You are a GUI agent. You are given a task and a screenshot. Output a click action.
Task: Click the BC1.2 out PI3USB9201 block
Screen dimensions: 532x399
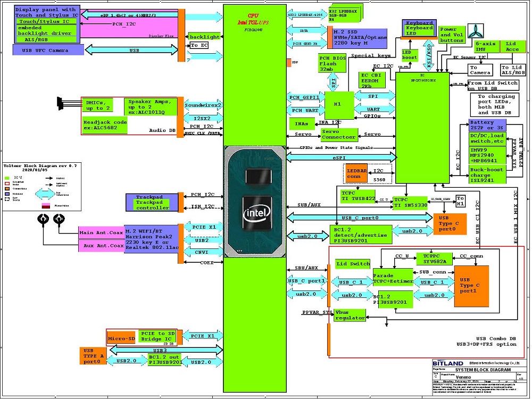[165, 360]
